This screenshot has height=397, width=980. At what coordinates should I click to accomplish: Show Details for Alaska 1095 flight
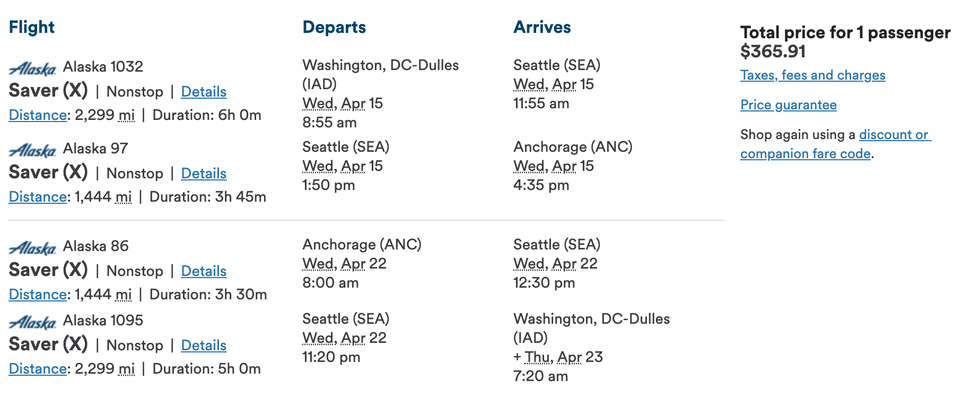[204, 346]
